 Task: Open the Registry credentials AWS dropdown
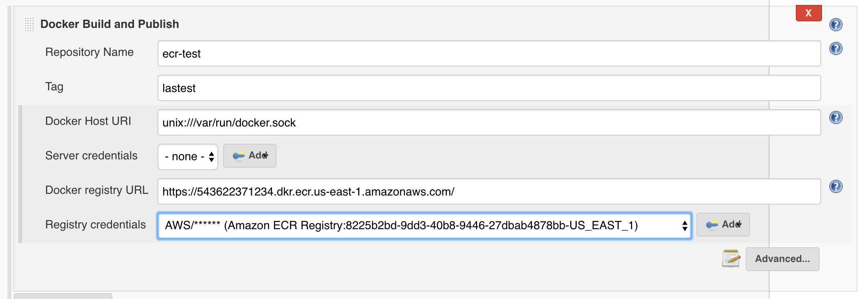pos(410,225)
